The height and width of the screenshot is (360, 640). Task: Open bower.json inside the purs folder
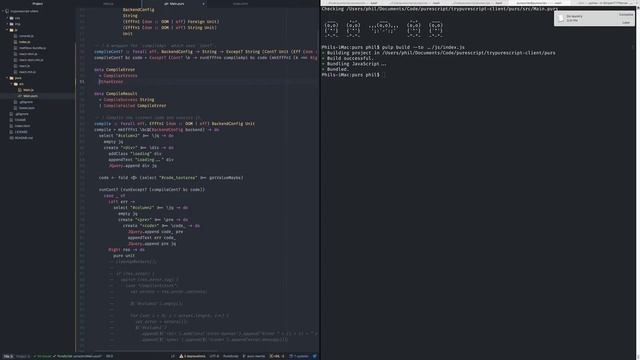[27, 108]
